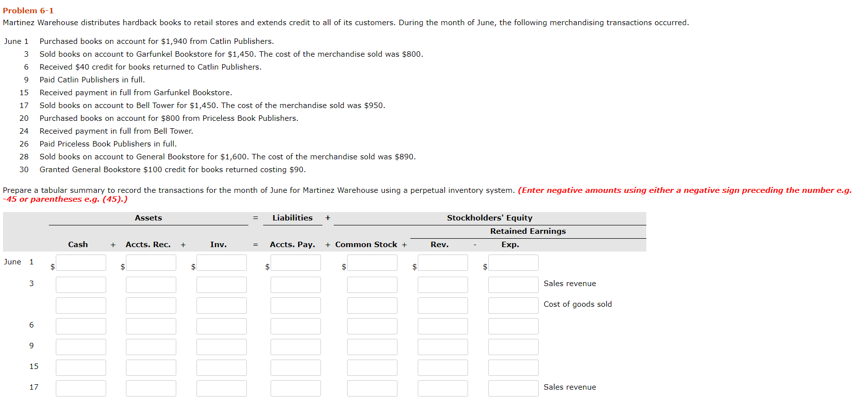This screenshot has width=868, height=401.
Task: Click the 'Accts. Rec.' column label
Action: 148,244
